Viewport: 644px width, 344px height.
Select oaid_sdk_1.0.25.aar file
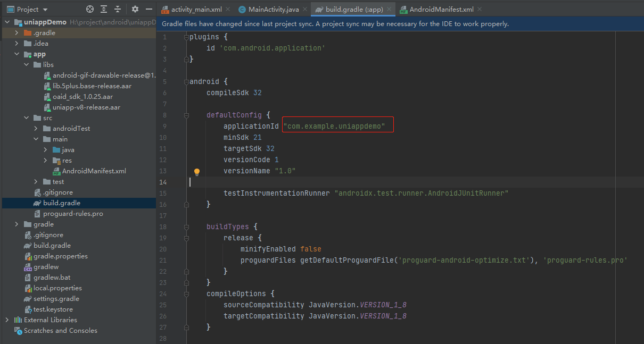tap(78, 97)
